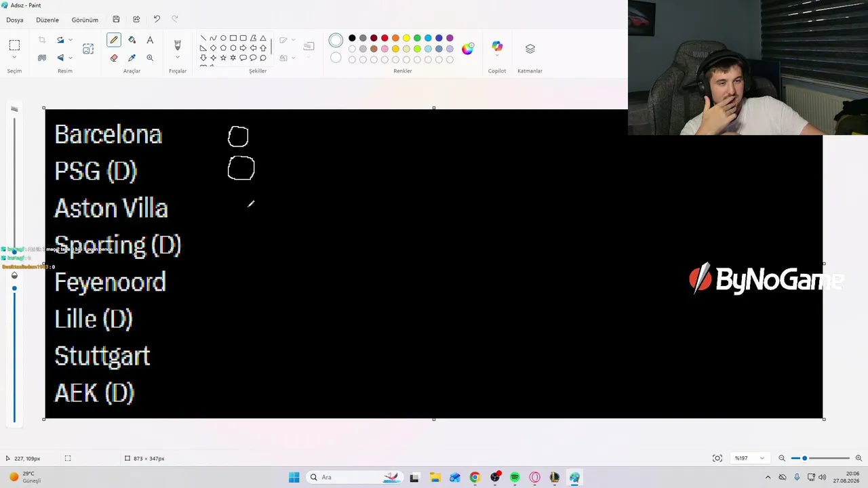Choose the oval shape
The image size is (868, 488).
pos(223,39)
